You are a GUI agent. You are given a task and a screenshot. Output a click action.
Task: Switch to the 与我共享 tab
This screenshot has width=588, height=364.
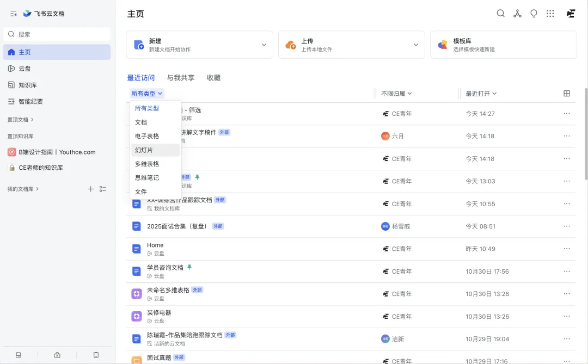tap(181, 77)
